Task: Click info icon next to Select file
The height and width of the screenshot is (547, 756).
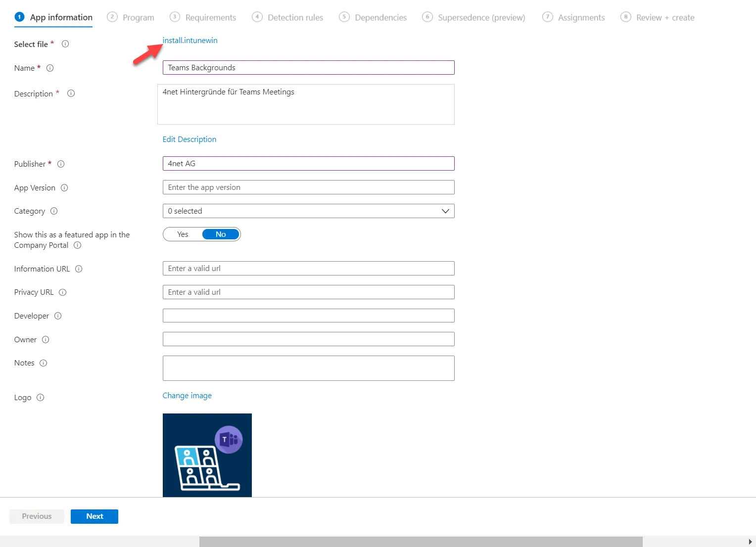Action: pyautogui.click(x=65, y=44)
